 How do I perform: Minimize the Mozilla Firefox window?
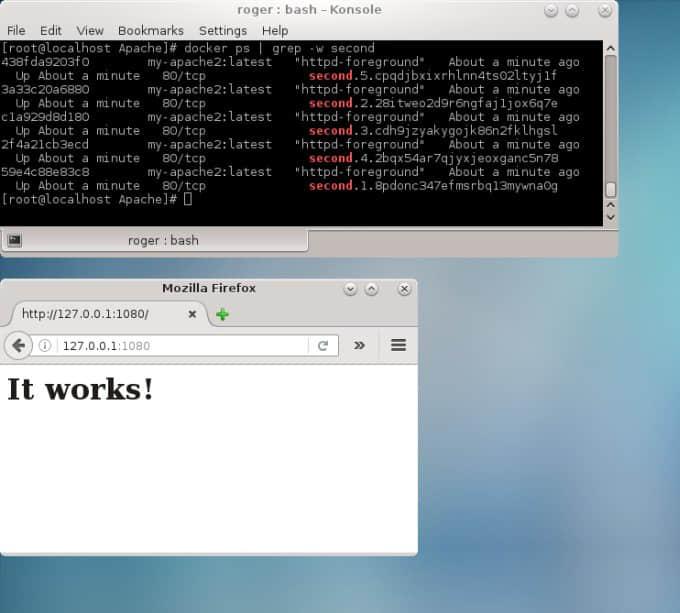click(350, 289)
